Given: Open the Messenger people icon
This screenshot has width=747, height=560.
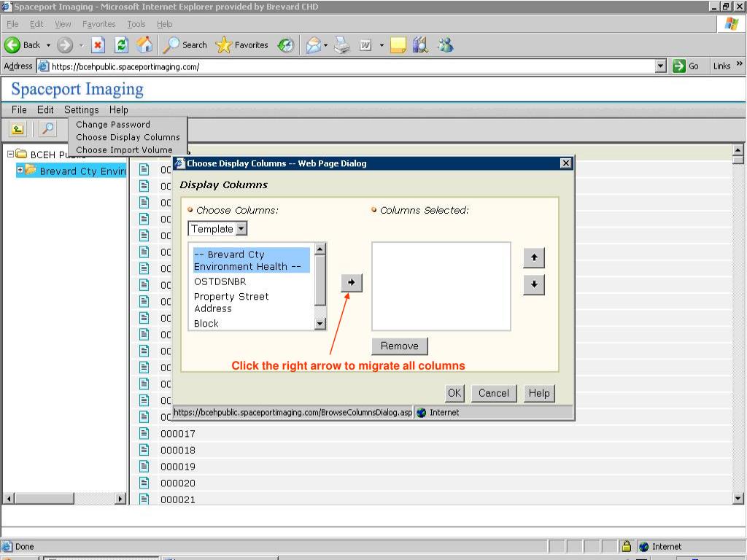Looking at the screenshot, I should coord(446,45).
